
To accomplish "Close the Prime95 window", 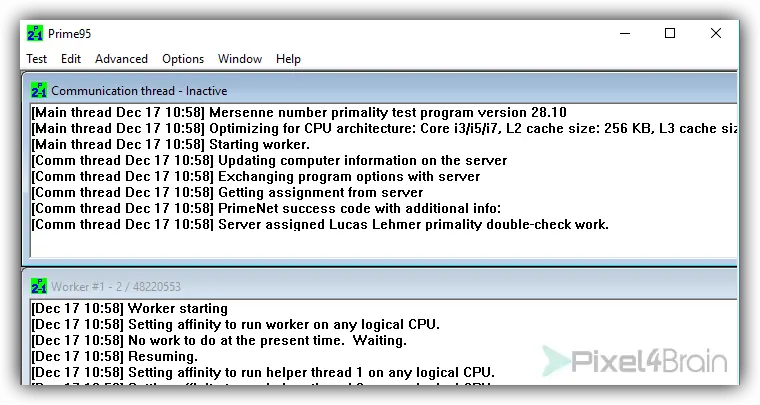I will click(x=716, y=33).
